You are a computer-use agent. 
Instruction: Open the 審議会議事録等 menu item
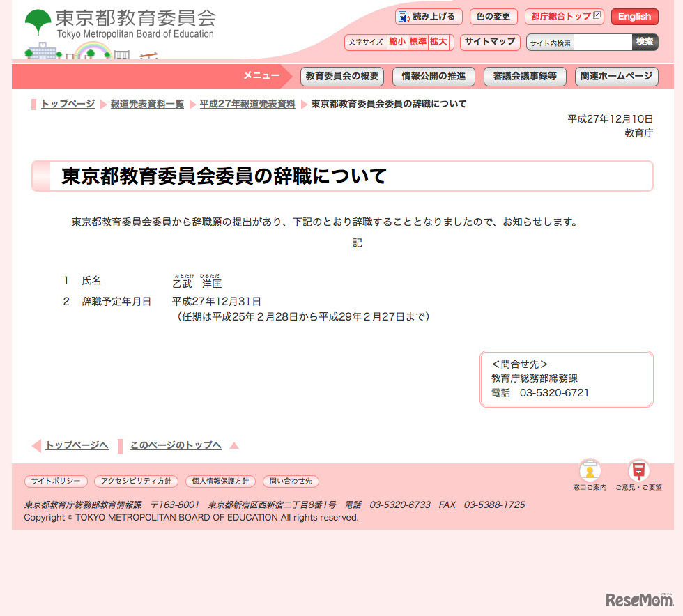tap(525, 77)
